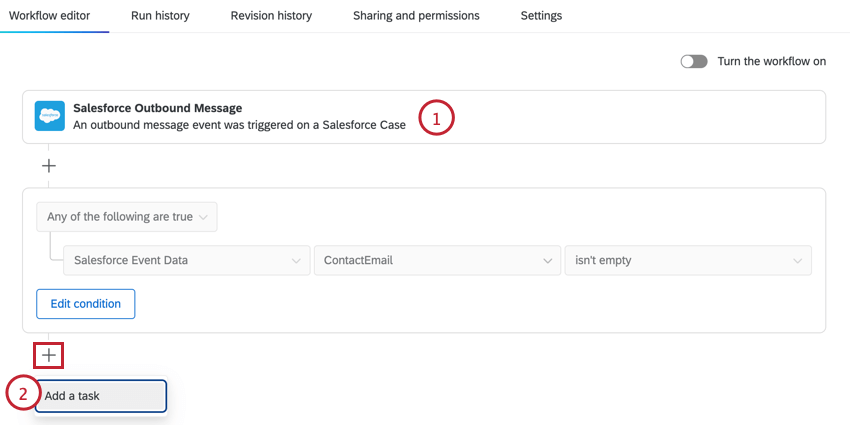Screen dimensions: 850x425
Task: Click the Salesforce cloud logo icon
Action: coord(49,116)
